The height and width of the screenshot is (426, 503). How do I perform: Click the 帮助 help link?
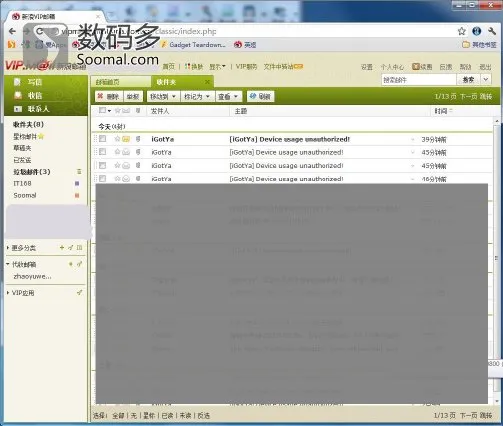(465, 67)
